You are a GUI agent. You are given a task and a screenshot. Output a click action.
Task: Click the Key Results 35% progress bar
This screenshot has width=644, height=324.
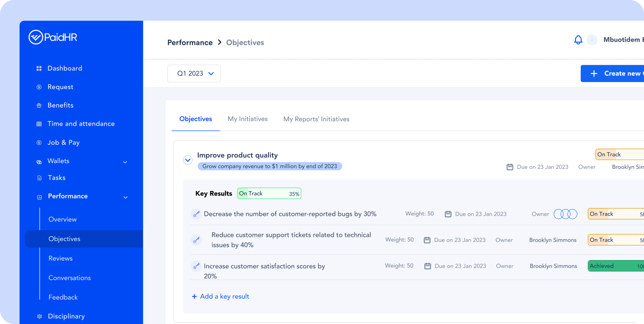[x=269, y=194]
